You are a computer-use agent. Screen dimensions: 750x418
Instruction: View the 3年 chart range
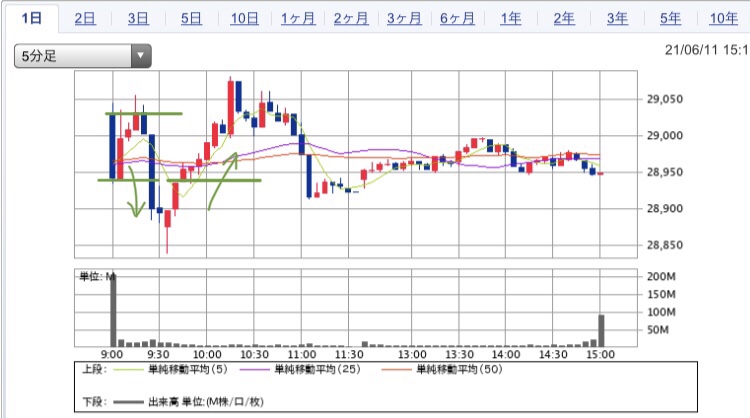point(617,18)
